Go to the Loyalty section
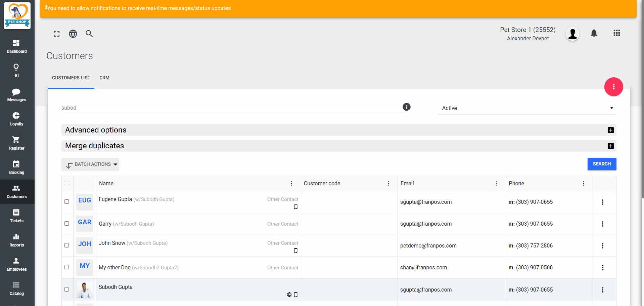Viewport: 644px width, 306px height. click(17, 119)
